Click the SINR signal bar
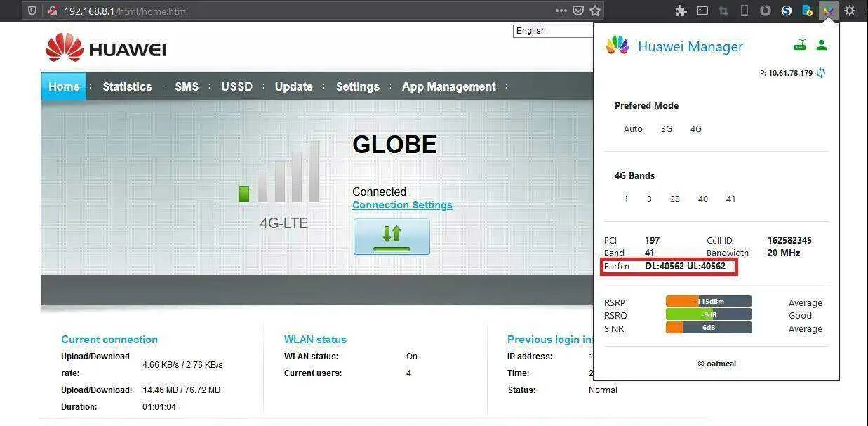 (709, 328)
